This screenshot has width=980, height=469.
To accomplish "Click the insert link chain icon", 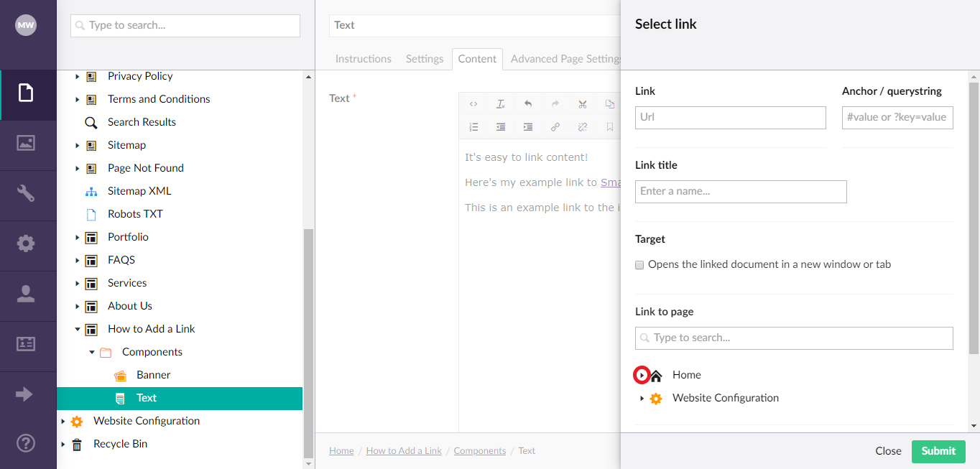I will pyautogui.click(x=555, y=127).
